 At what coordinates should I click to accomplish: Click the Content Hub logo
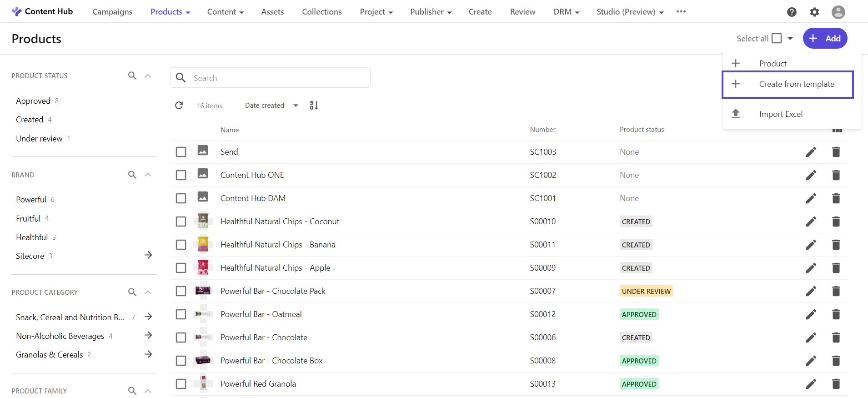tap(42, 11)
